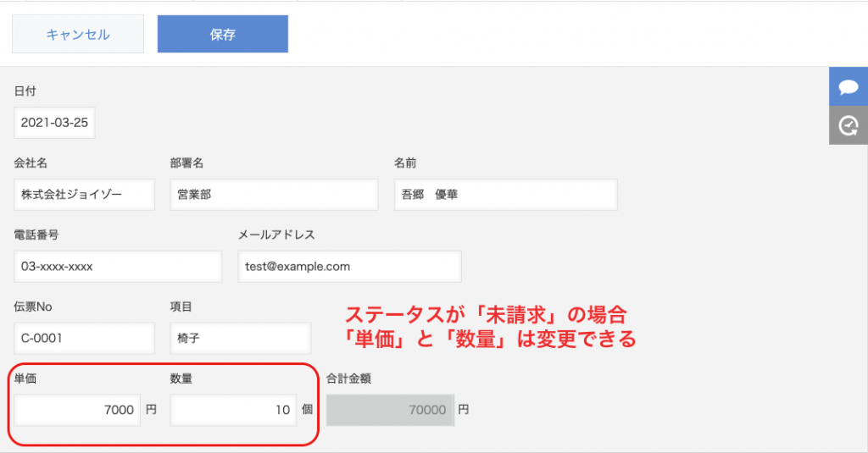Click the 項目 field showing 椅子
The height and width of the screenshot is (453, 868).
point(240,339)
